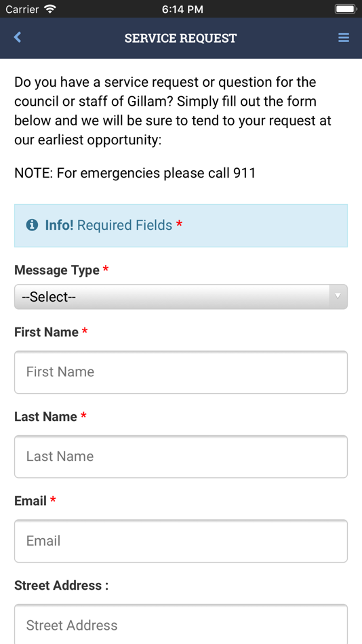This screenshot has width=362, height=644.
Task: Tap the Required Fields text in the banner
Action: click(x=125, y=225)
